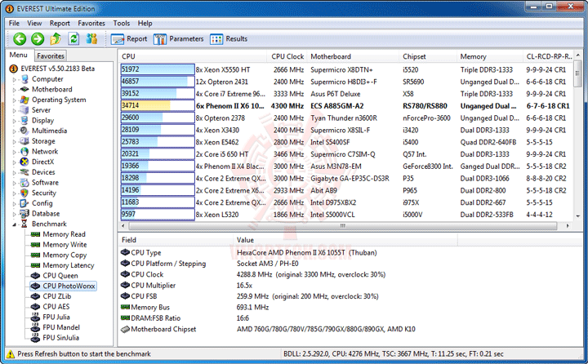Select the DirectX tree icon

pyautogui.click(x=24, y=162)
